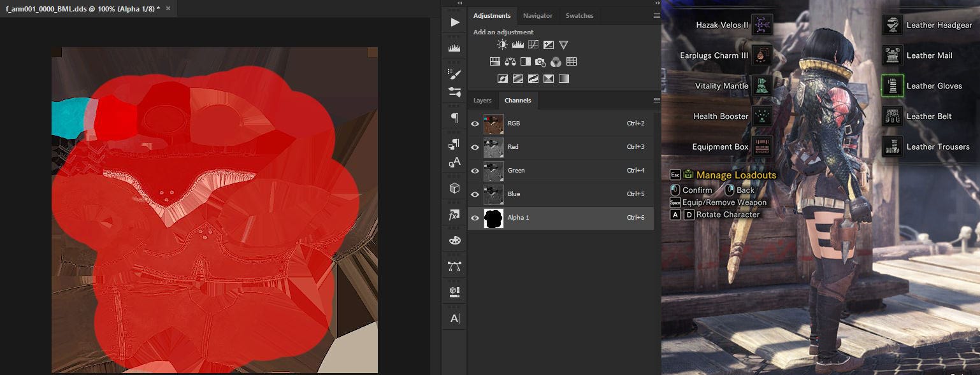Collapse the Adjustments panel column to icons

pos(657,3)
